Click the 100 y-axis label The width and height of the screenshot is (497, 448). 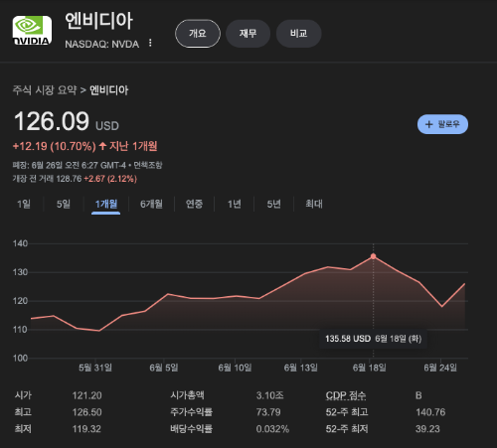[20, 358]
